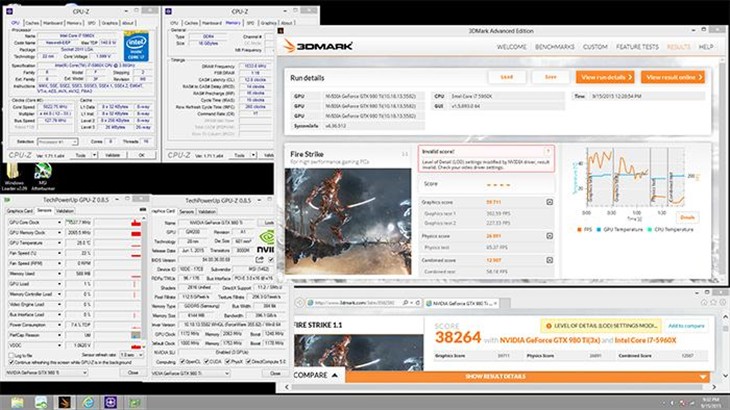Image resolution: width=730 pixels, height=410 pixels.
Task: Toggle the OpenCL checkbox in GPU-Z
Action: click(182, 362)
